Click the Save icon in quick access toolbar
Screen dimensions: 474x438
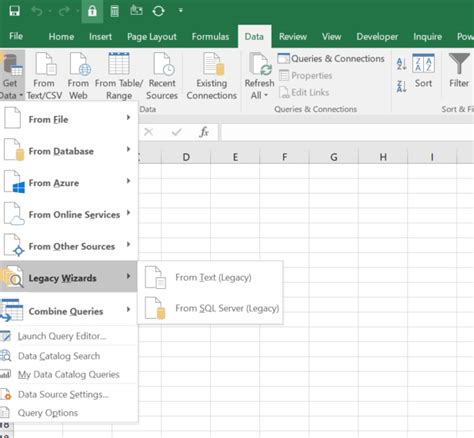pos(14,11)
